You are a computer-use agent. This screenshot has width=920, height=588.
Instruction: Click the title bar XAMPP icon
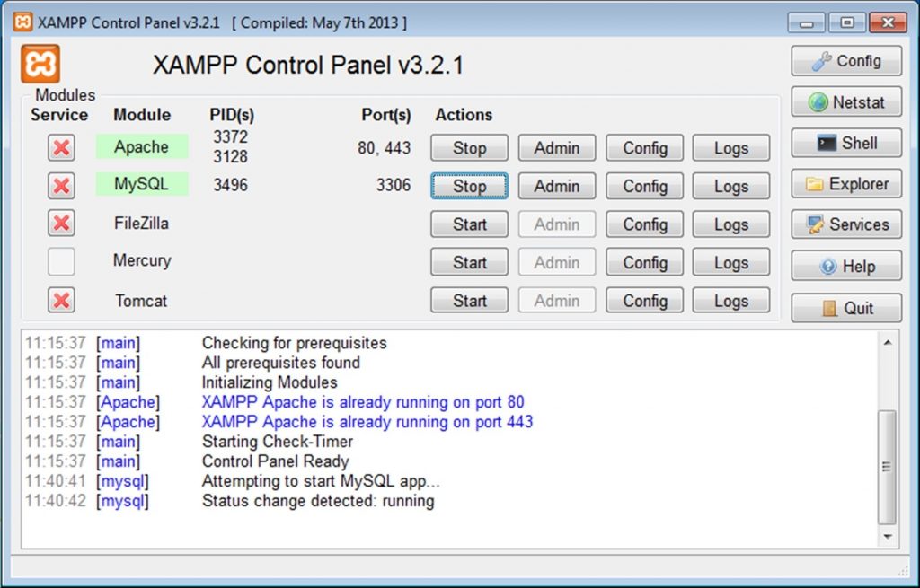22,22
